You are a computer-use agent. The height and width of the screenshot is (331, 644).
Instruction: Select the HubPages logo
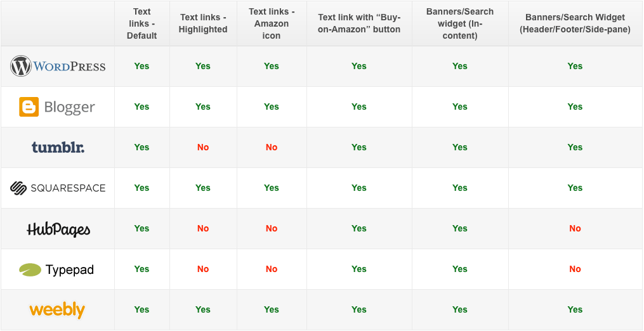58,229
